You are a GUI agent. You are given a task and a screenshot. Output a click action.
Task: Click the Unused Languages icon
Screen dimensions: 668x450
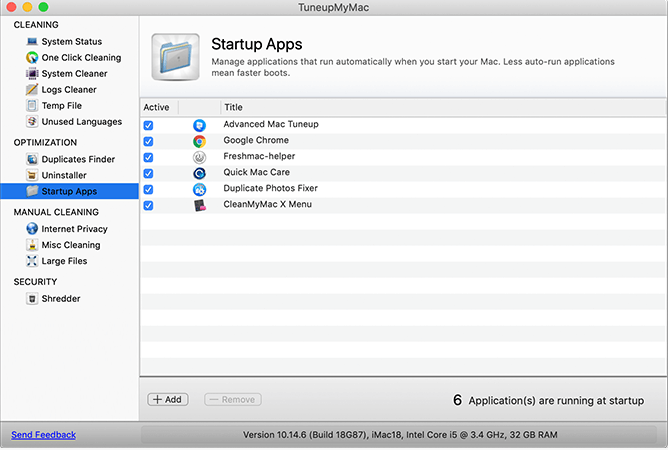pyautogui.click(x=32, y=121)
